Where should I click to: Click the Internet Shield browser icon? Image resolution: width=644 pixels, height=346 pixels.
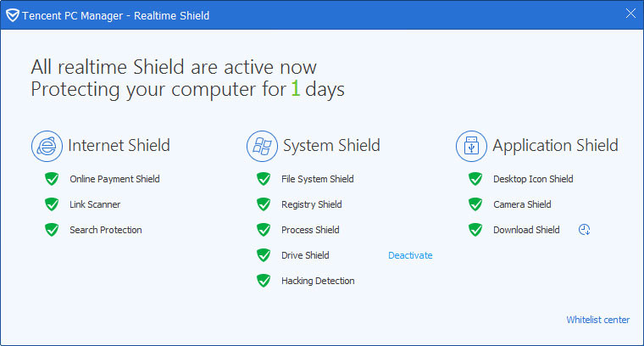pos(47,146)
